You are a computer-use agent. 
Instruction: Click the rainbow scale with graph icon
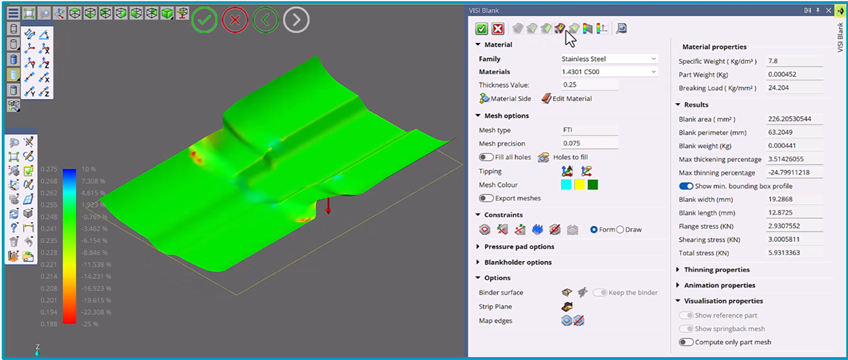click(x=602, y=29)
